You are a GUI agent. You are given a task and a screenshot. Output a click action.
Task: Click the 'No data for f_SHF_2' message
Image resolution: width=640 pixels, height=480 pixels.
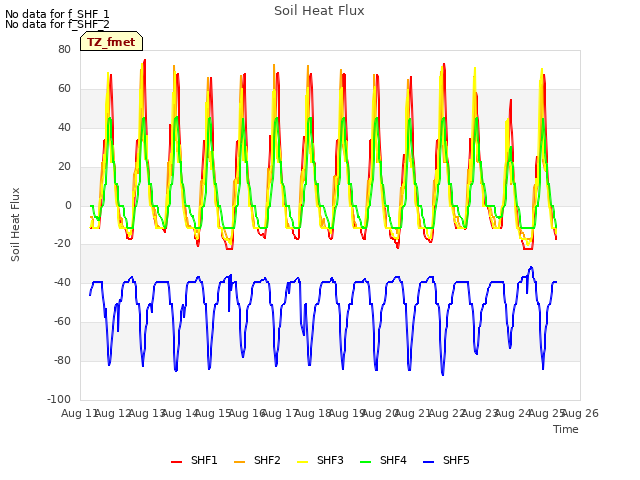pyautogui.click(x=57, y=24)
